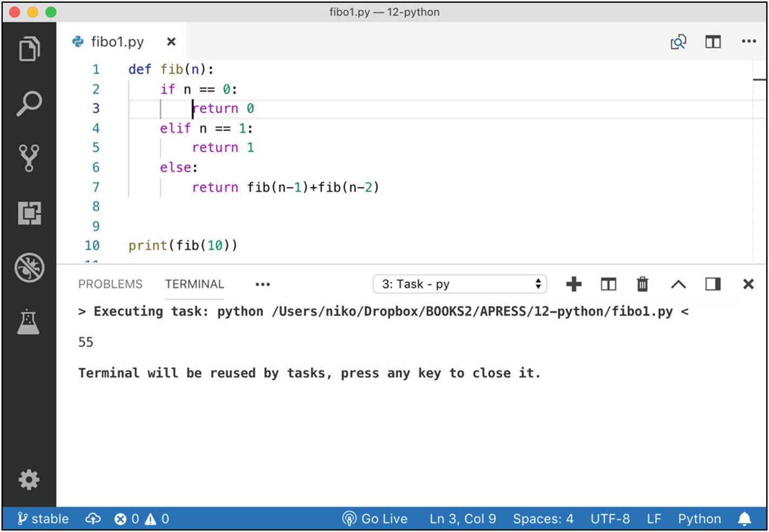
Task: Open the Manage gear menu
Action: click(29, 479)
